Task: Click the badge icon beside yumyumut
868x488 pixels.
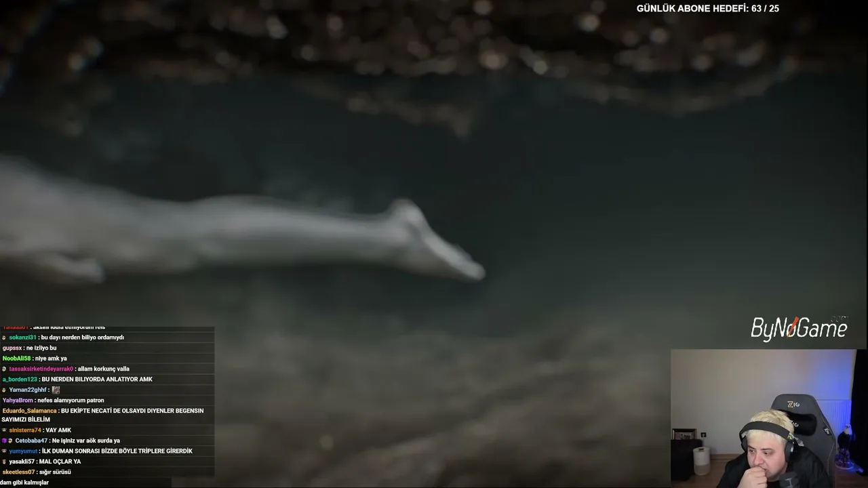Action: (x=5, y=451)
